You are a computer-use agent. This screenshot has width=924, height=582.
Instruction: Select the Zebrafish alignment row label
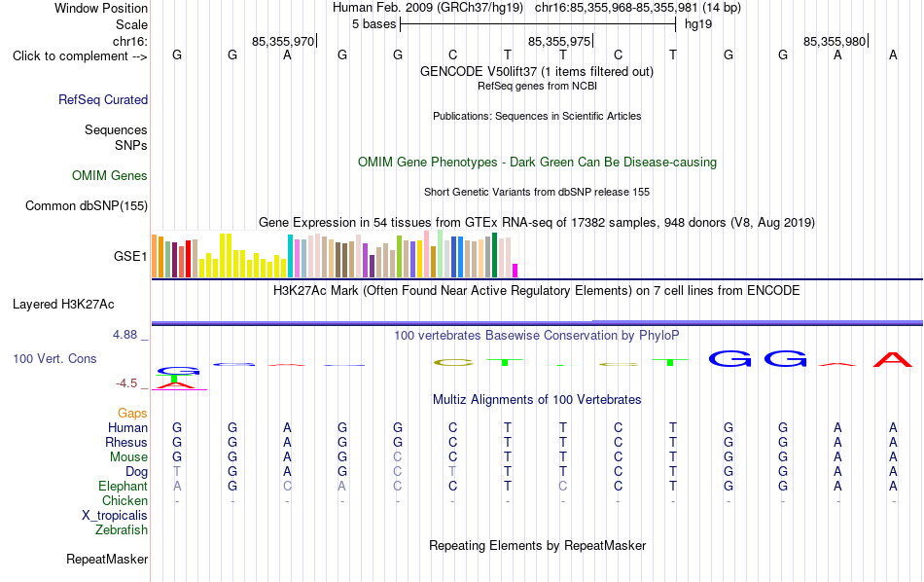point(122,529)
